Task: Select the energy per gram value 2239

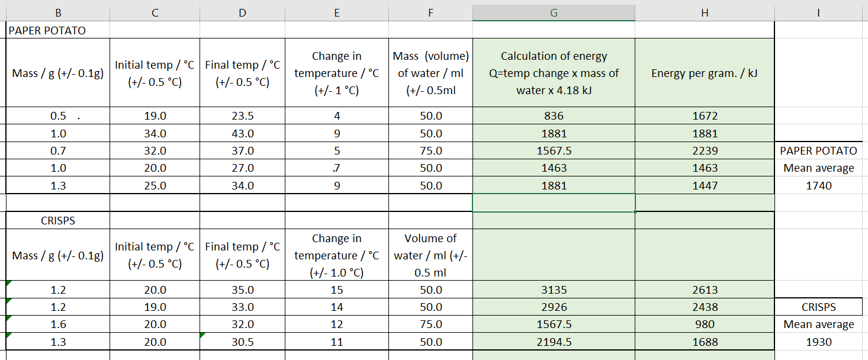Action: pyautogui.click(x=705, y=150)
